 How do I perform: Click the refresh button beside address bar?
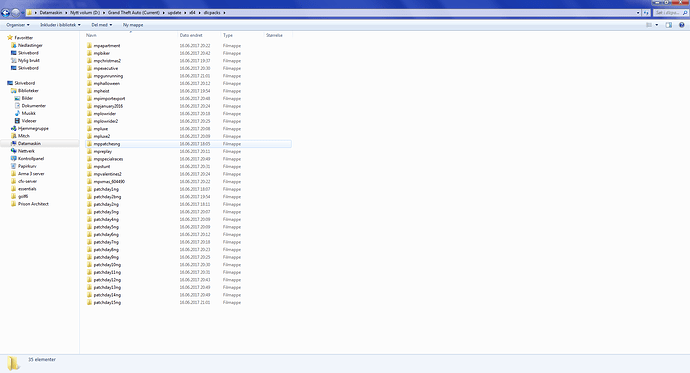pos(646,13)
